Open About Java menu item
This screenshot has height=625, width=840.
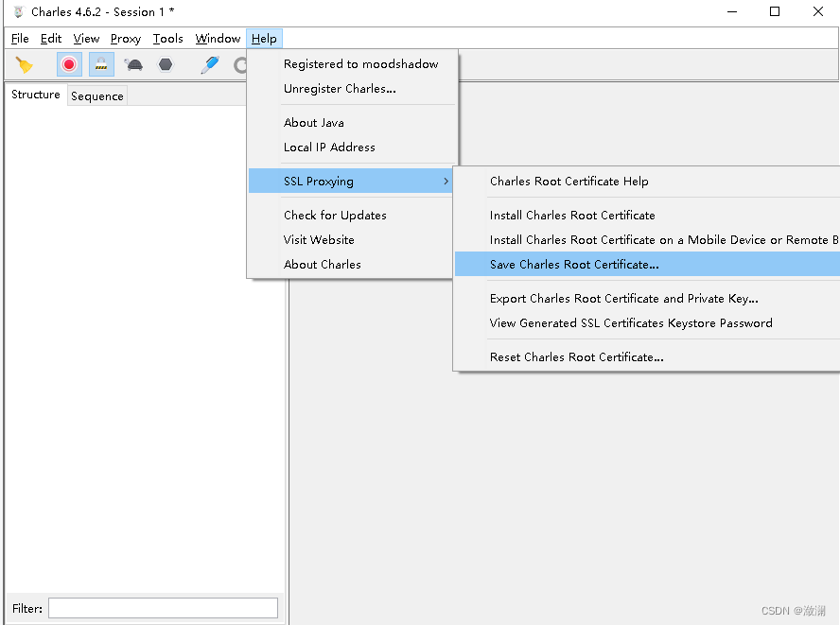click(353, 123)
